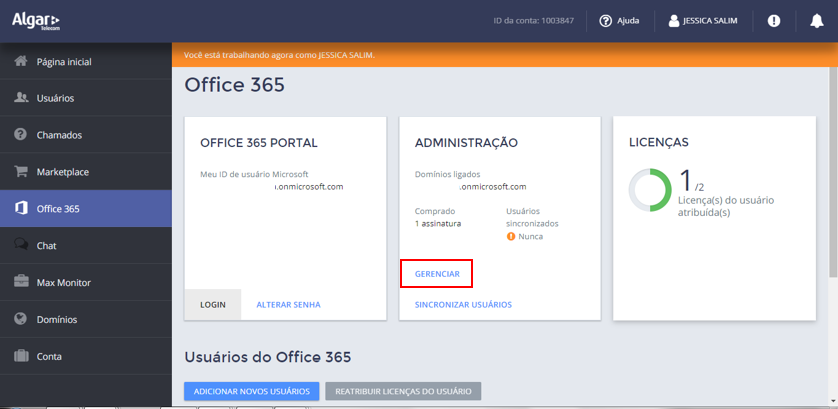The width and height of the screenshot is (838, 409).
Task: Click SINCRONIZAR USUÁRIOS link
Action: pyautogui.click(x=463, y=304)
